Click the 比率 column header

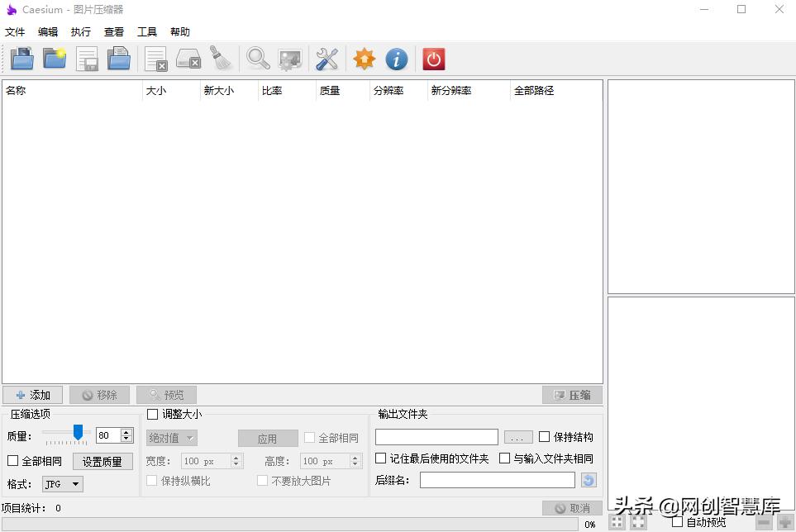(288, 91)
